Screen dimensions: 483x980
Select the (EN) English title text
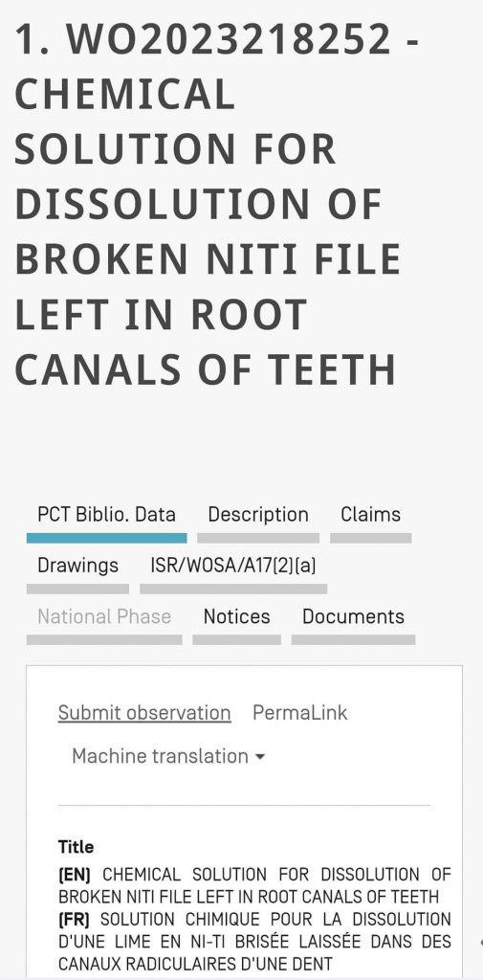point(254,885)
